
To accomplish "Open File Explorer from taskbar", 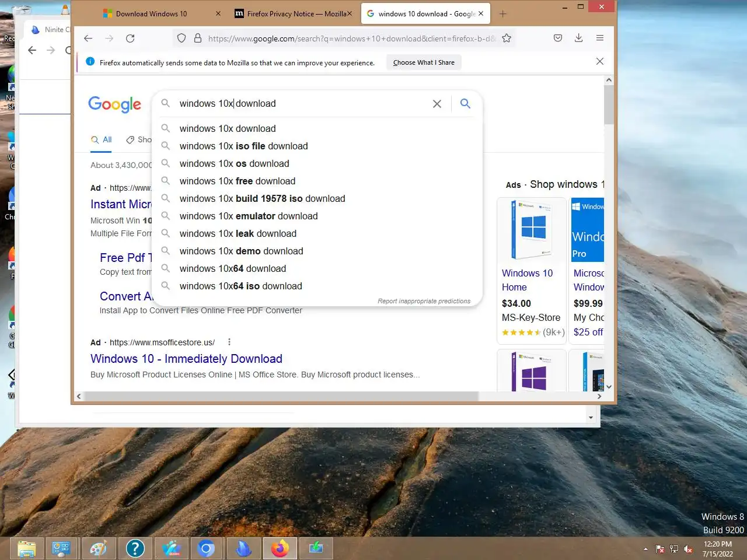I will pos(27,548).
